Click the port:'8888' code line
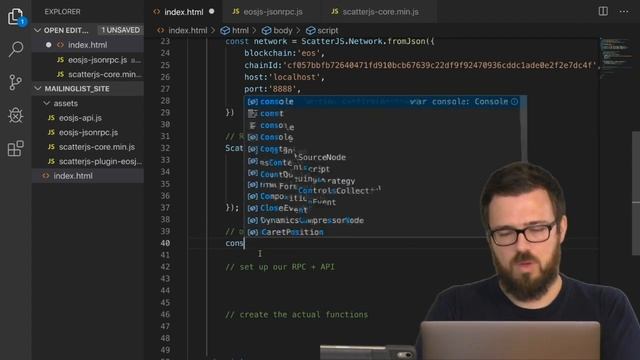640x360 pixels. [x=272, y=89]
